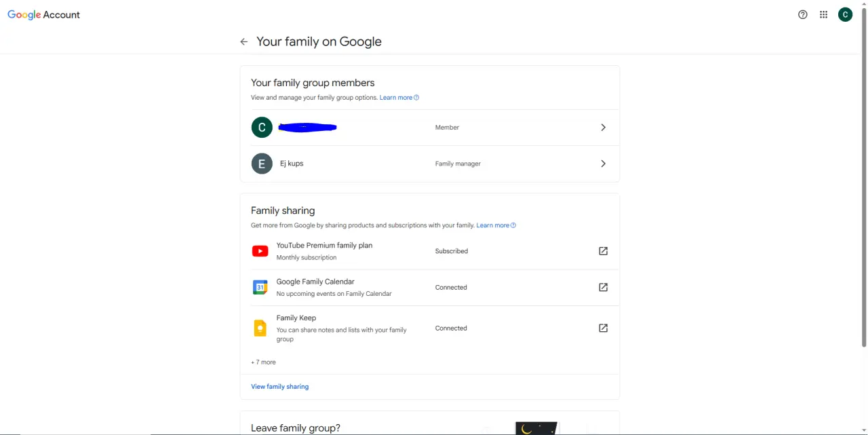Click the Family Keep title
Viewport: 868px width, 435px height.
pyautogui.click(x=296, y=318)
